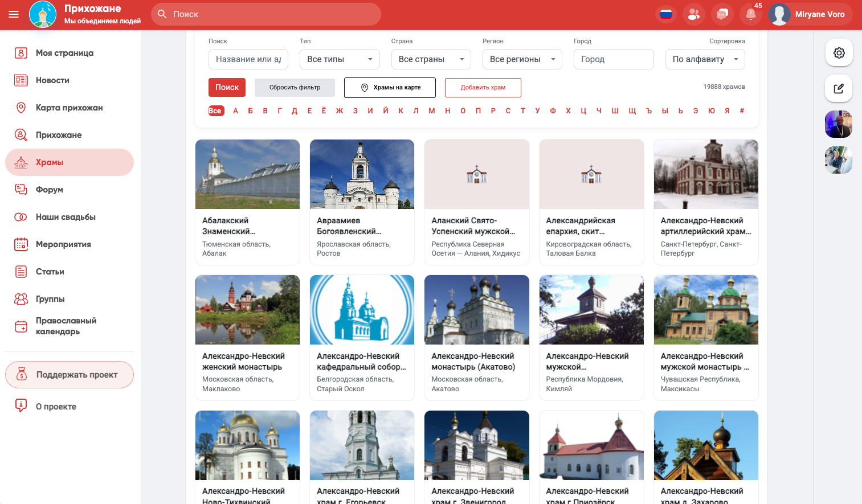Open the hamburger menu icon
862x504 pixels.
tap(14, 14)
